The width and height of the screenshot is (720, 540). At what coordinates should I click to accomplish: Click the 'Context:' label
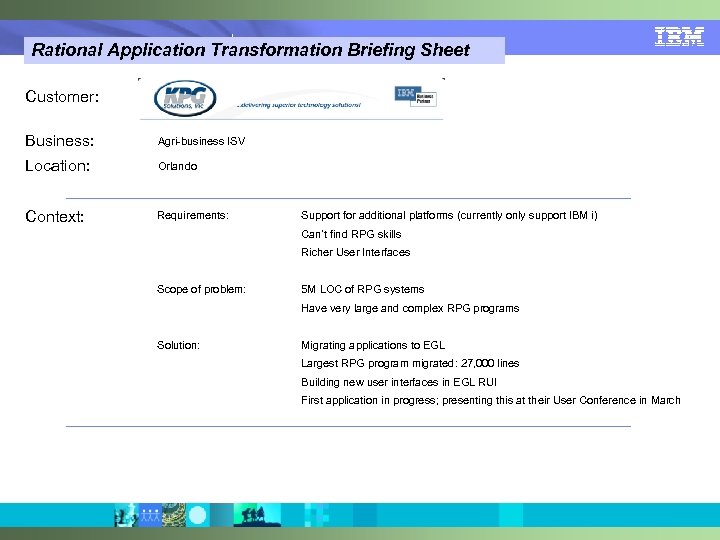(55, 216)
